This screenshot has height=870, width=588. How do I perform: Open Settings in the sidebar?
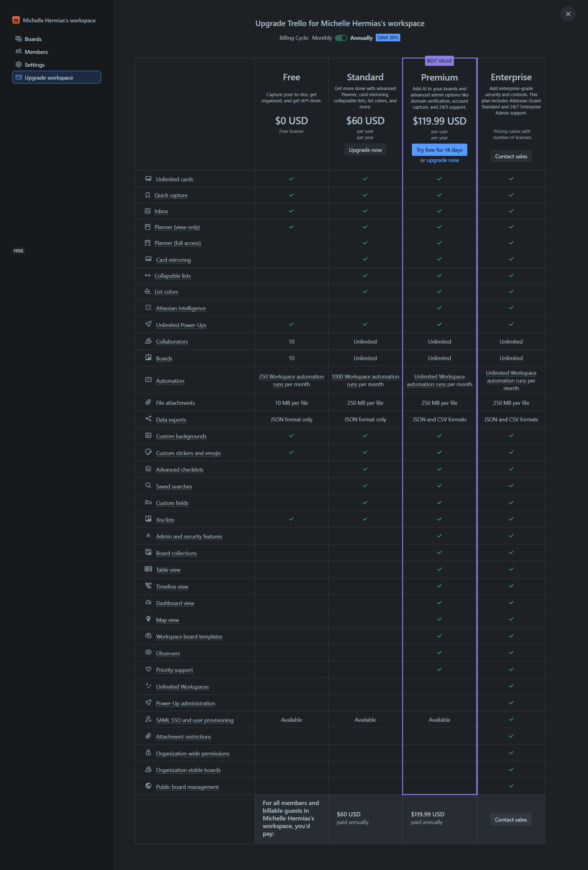[56, 64]
